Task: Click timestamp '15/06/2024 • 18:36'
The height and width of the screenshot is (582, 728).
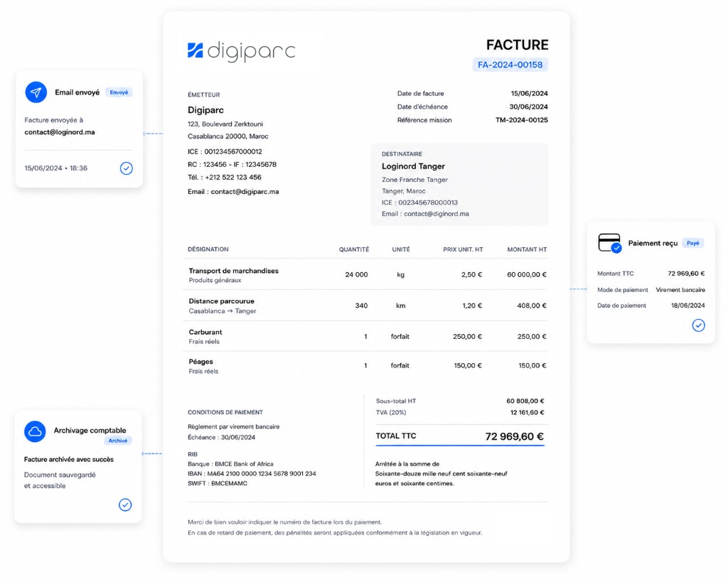Action: click(x=55, y=168)
